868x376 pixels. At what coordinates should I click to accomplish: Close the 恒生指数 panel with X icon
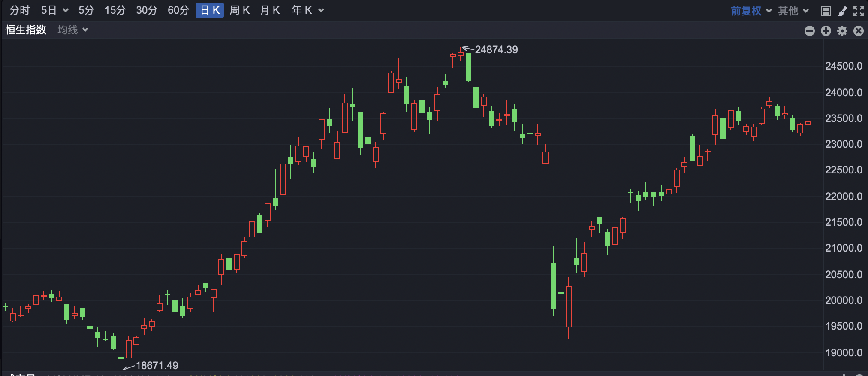click(859, 31)
